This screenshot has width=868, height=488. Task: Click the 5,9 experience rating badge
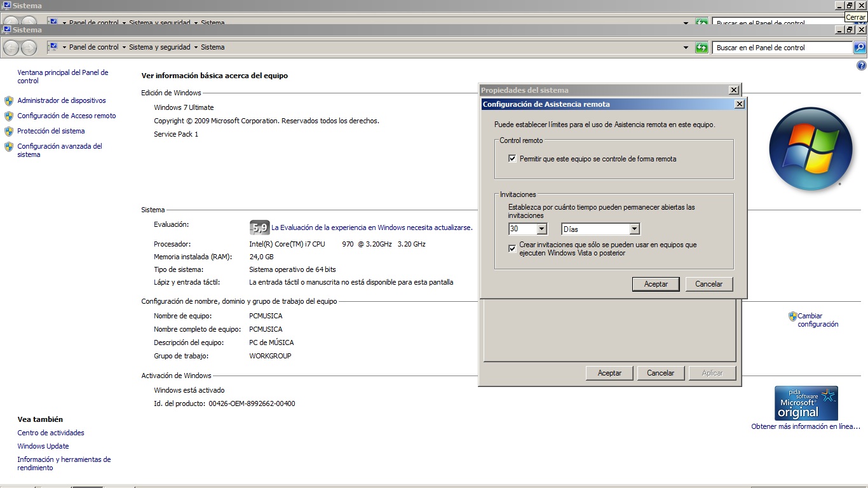pos(259,227)
